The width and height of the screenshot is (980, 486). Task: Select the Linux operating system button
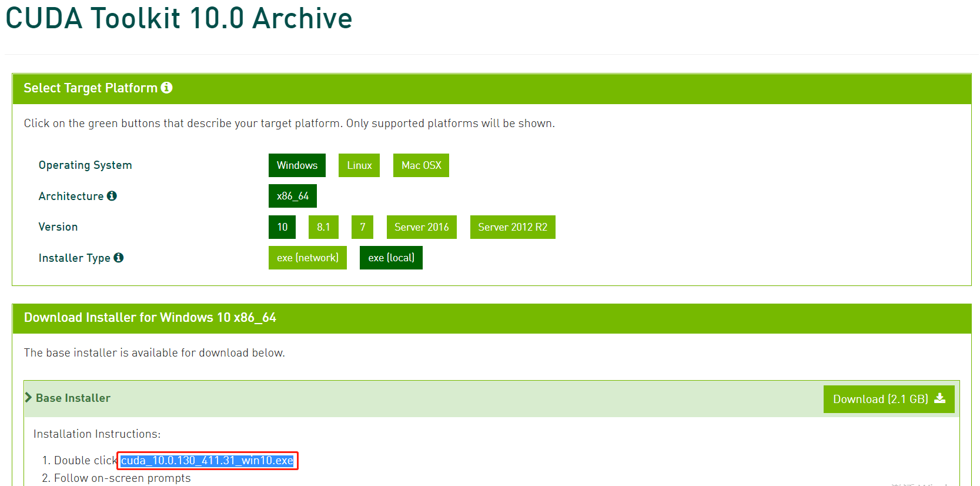pyautogui.click(x=359, y=165)
